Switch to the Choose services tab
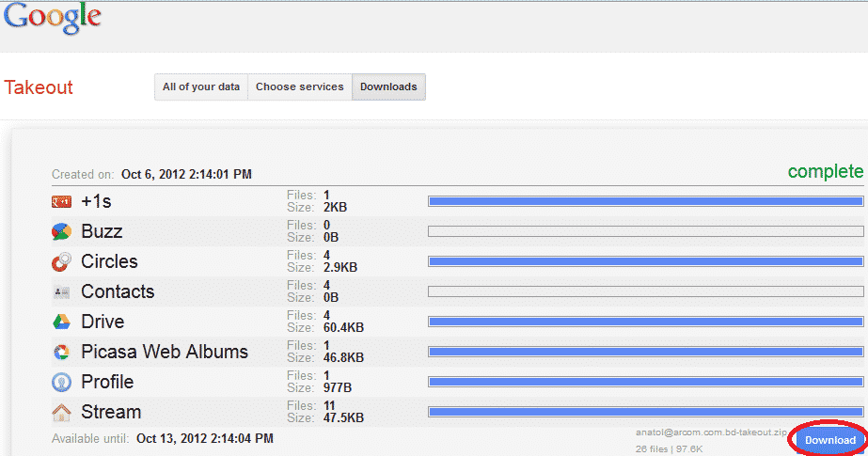The image size is (868, 456). coord(300,86)
